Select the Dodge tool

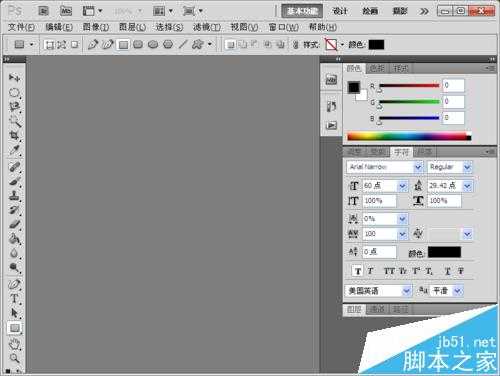point(14,267)
